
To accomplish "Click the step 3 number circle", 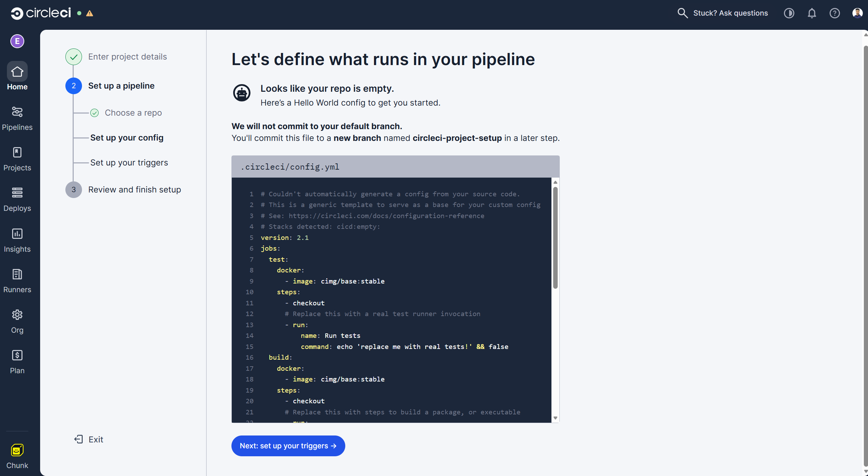I will pos(74,190).
